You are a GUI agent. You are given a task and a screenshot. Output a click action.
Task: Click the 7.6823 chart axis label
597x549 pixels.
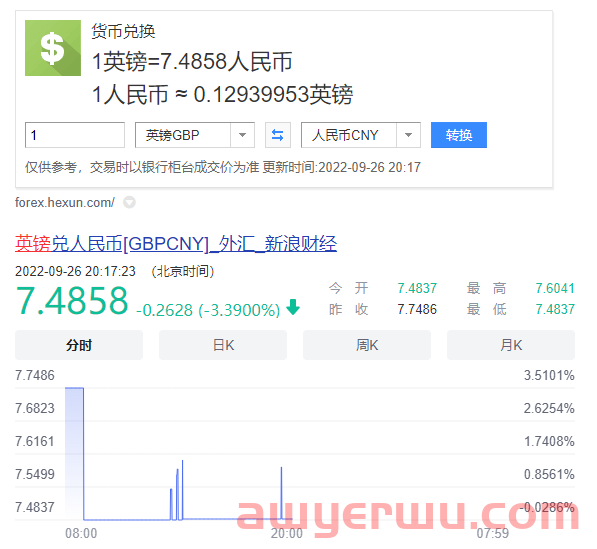coord(35,408)
